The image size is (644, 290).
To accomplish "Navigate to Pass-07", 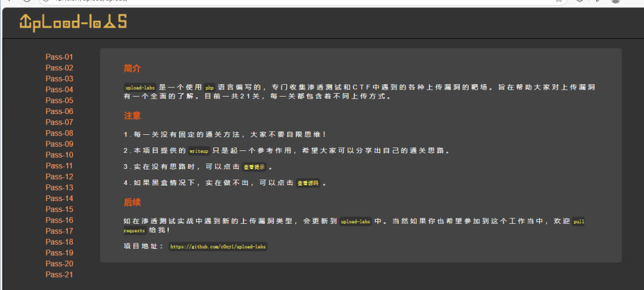I will 59,122.
